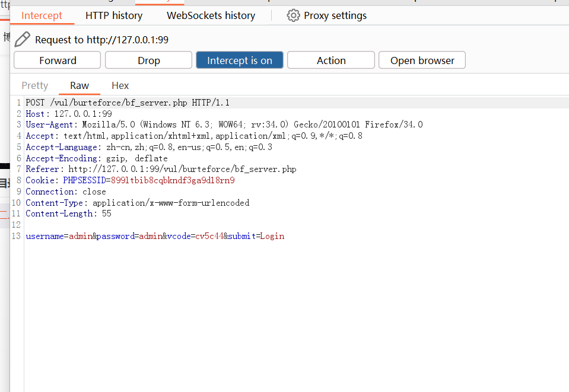The width and height of the screenshot is (569, 392).
Task: Toggle the Intercept is on button
Action: [240, 60]
